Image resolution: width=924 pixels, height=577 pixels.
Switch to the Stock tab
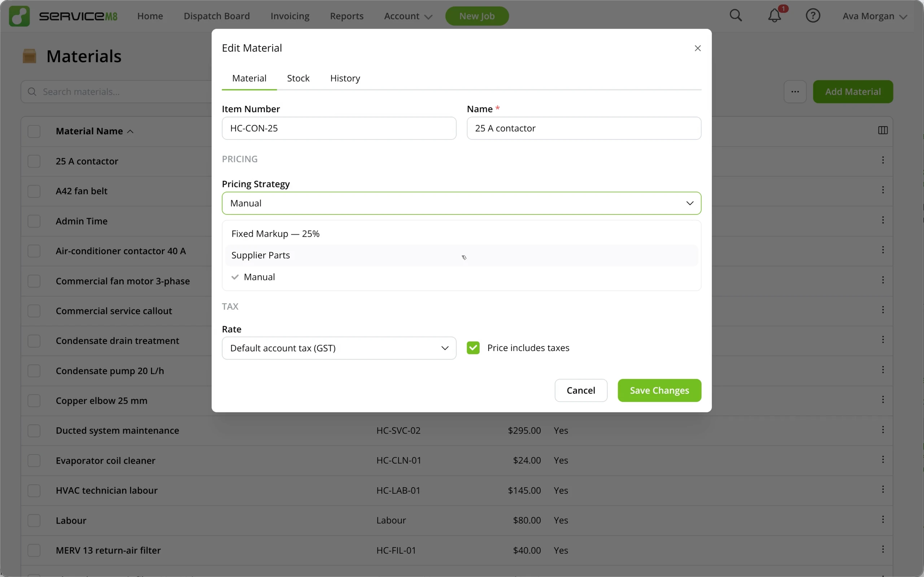[298, 78]
